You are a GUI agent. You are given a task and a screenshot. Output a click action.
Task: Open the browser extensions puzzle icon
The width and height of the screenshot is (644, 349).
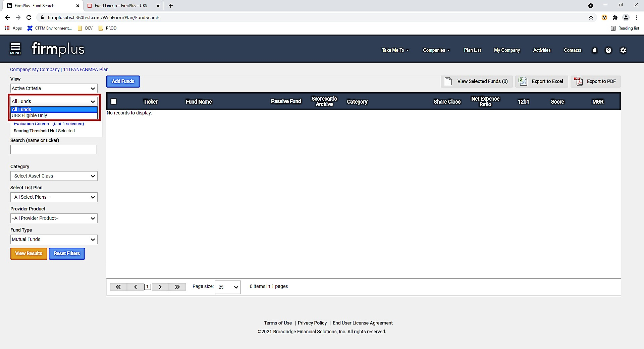(615, 17)
